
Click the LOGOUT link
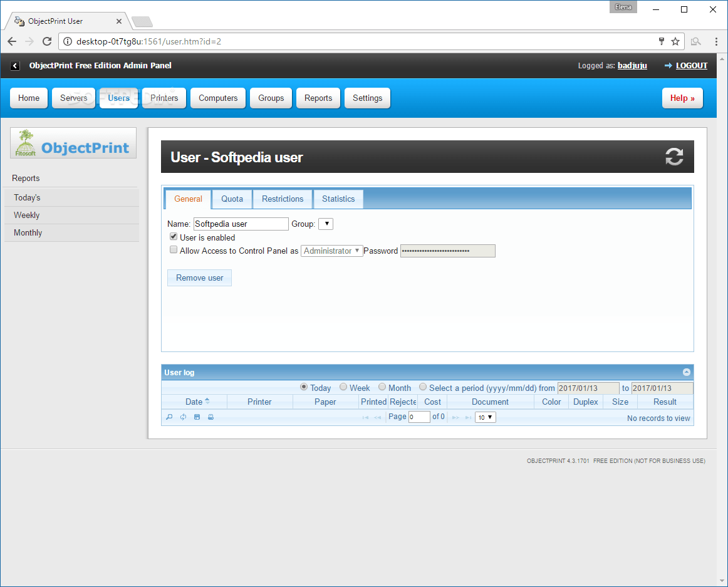(x=691, y=66)
